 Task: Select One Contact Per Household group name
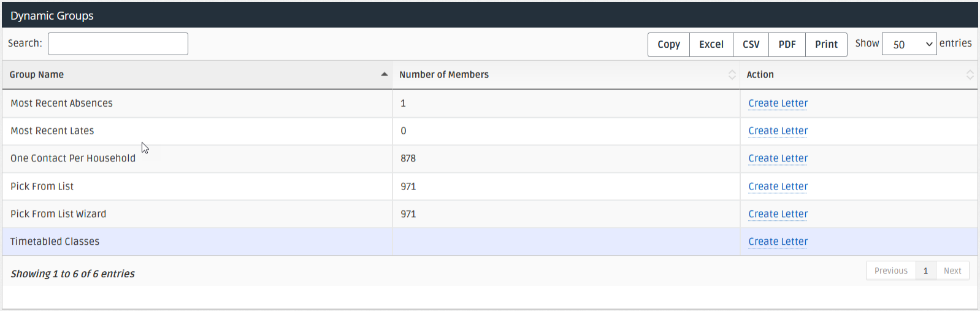(x=73, y=158)
